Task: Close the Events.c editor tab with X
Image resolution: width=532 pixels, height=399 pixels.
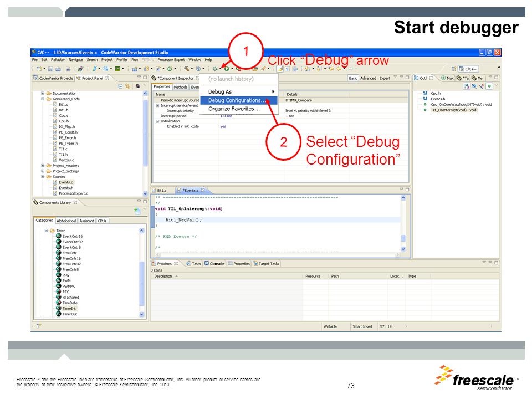Action: tap(203, 190)
